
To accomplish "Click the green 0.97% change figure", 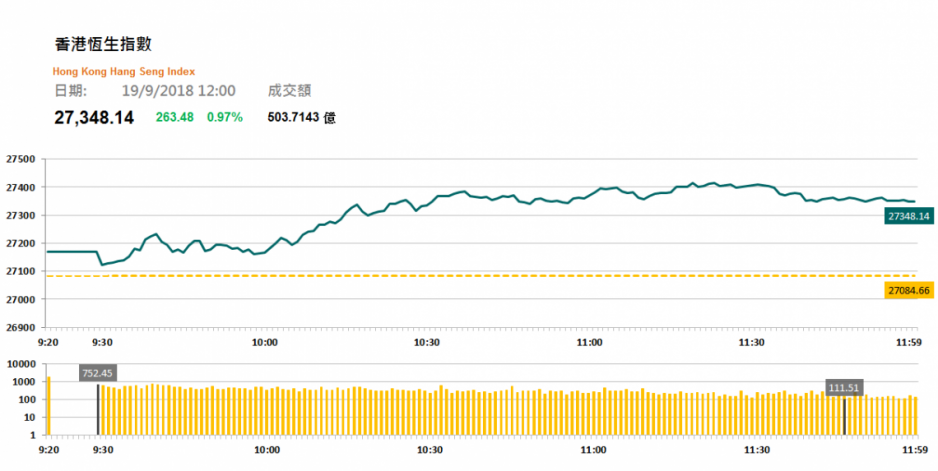I will point(225,117).
